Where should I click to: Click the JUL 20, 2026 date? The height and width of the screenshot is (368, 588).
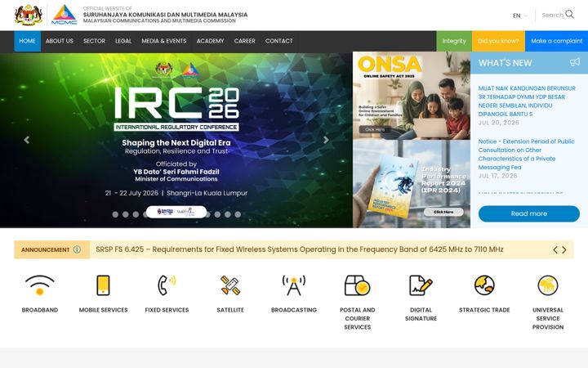tap(499, 123)
